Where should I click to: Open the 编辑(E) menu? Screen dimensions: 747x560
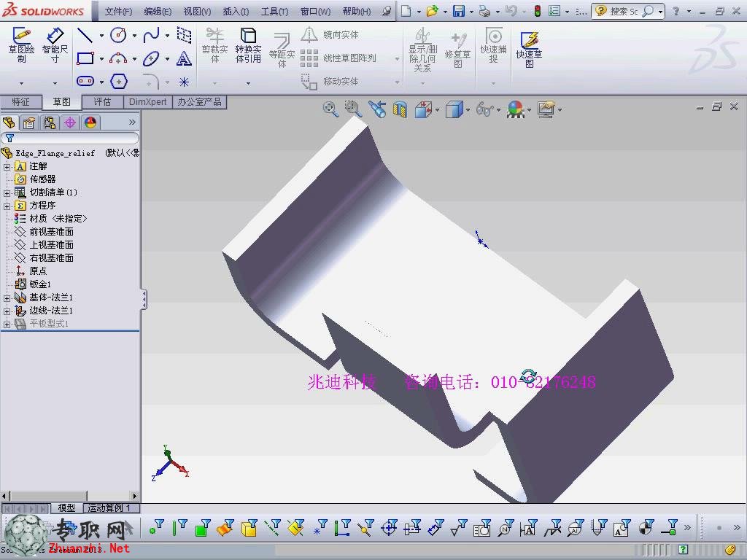[x=158, y=12]
